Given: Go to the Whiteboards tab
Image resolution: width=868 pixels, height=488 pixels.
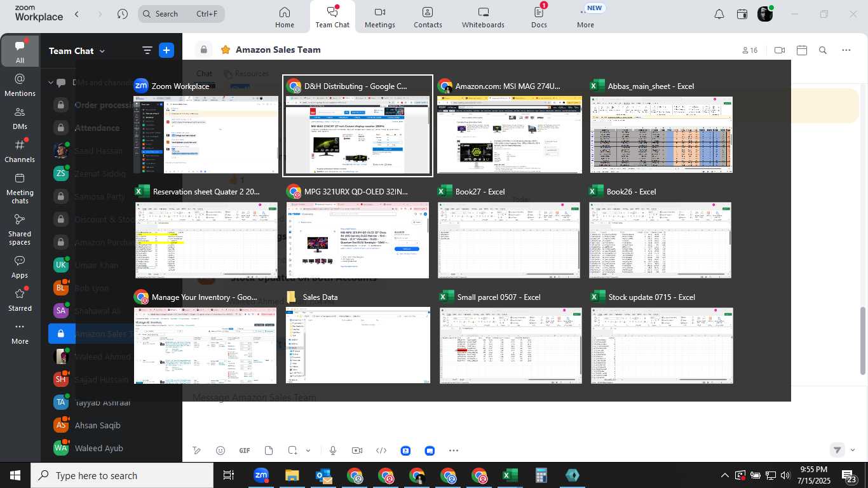Looking at the screenshot, I should click(483, 17).
